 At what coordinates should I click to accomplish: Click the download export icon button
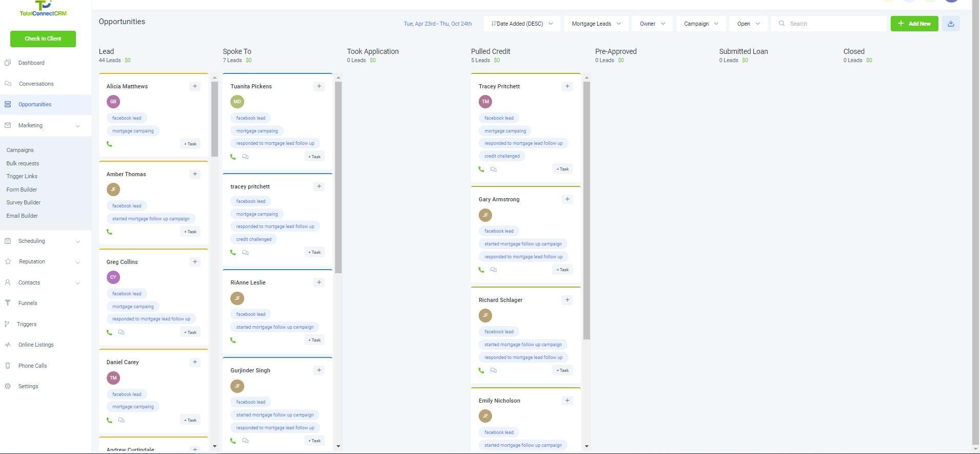tap(951, 24)
